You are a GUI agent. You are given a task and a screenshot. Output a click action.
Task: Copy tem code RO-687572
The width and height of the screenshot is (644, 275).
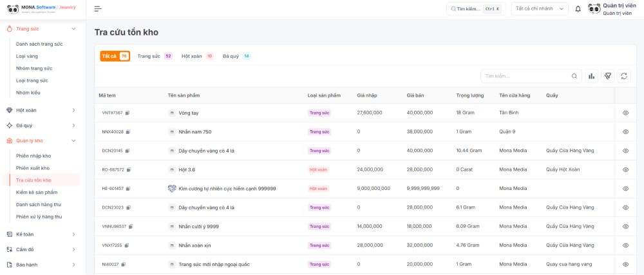click(129, 169)
